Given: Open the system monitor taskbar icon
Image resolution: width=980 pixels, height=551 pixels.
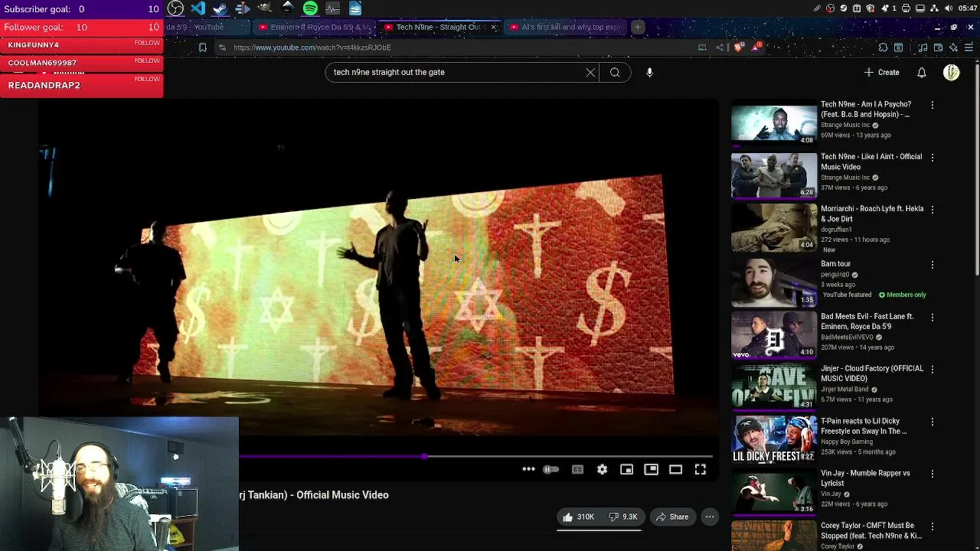Looking at the screenshot, I should [332, 8].
